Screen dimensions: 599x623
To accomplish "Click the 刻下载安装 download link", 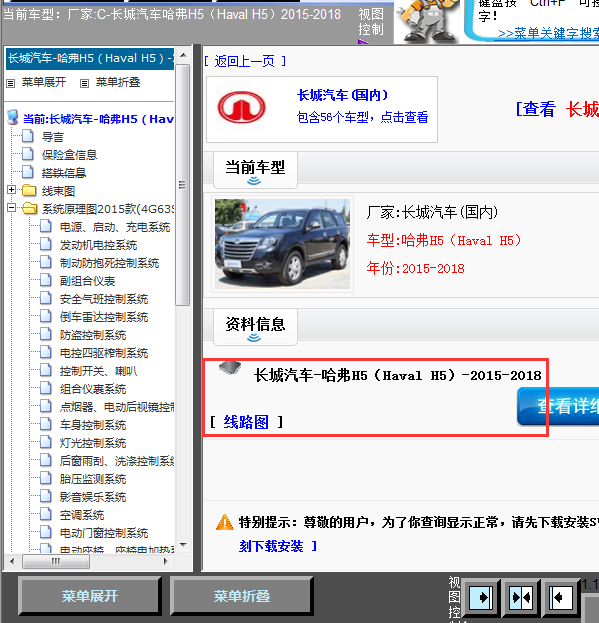I will point(271,546).
